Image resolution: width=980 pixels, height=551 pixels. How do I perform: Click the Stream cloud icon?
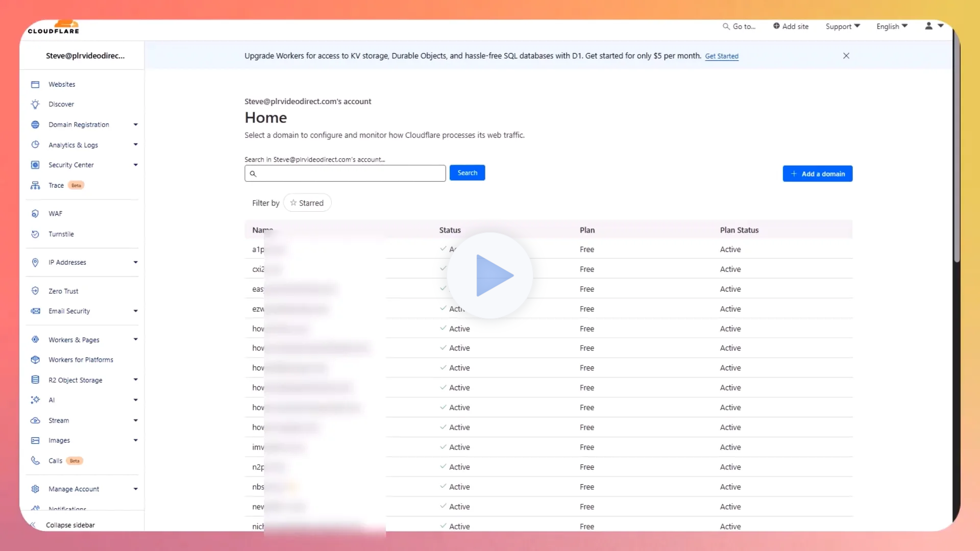tap(35, 420)
